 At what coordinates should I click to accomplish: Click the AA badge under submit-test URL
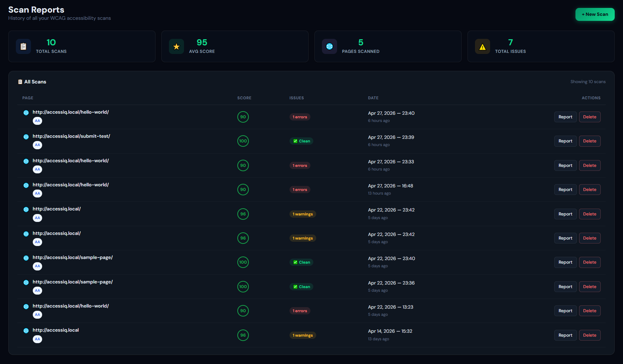pos(37,145)
